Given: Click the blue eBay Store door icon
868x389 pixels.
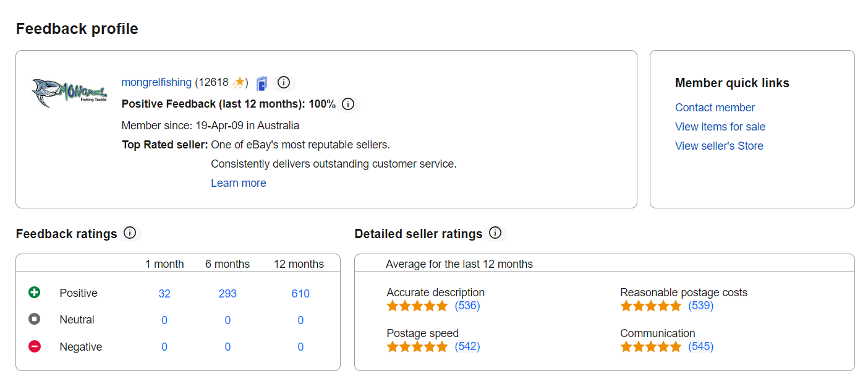Looking at the screenshot, I should [x=262, y=83].
